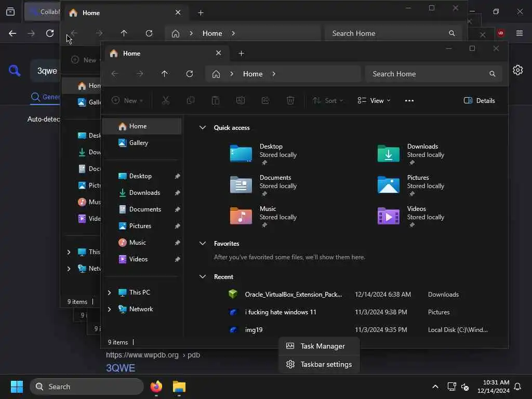The image size is (532, 399).
Task: Click Refresh icon in front Explorer window
Action: pyautogui.click(x=190, y=74)
